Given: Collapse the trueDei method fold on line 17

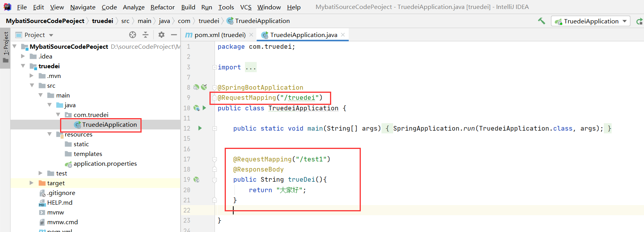Looking at the screenshot, I should pyautogui.click(x=215, y=159).
